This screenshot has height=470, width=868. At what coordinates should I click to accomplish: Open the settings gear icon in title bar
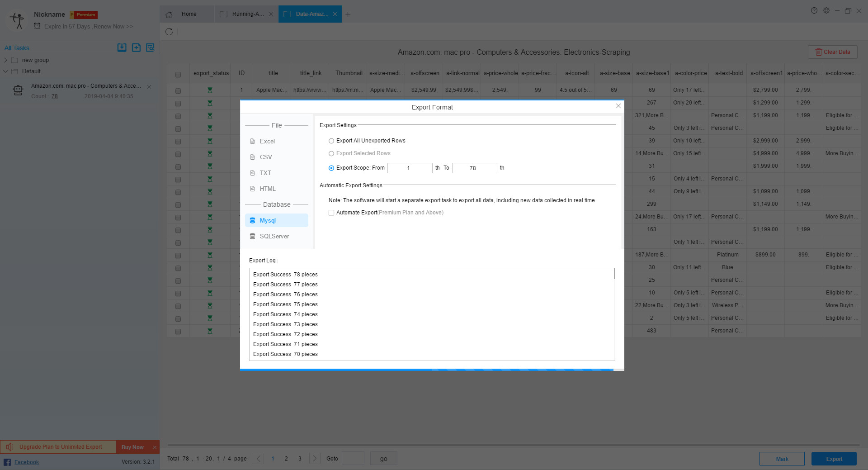[826, 10]
